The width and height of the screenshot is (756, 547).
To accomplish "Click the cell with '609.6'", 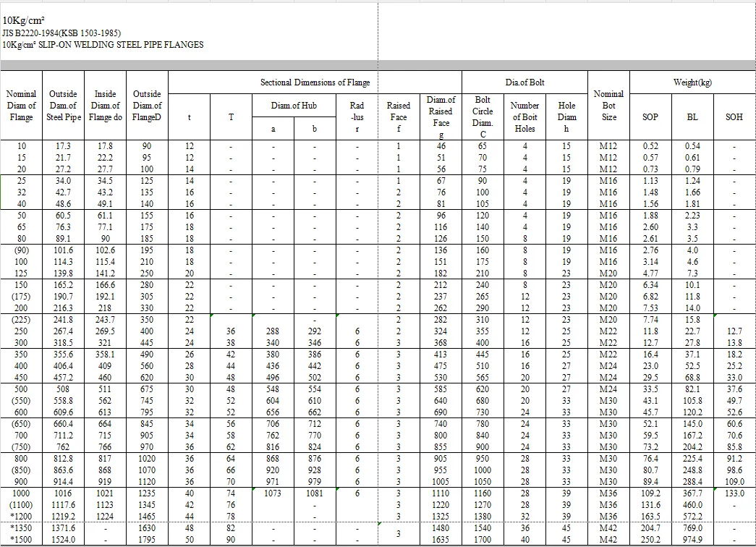I will pos(63,412).
